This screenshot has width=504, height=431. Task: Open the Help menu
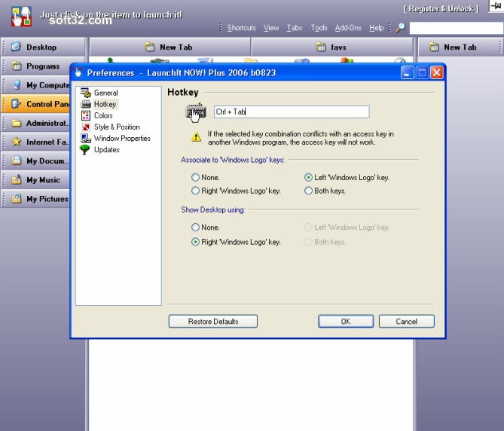click(376, 28)
